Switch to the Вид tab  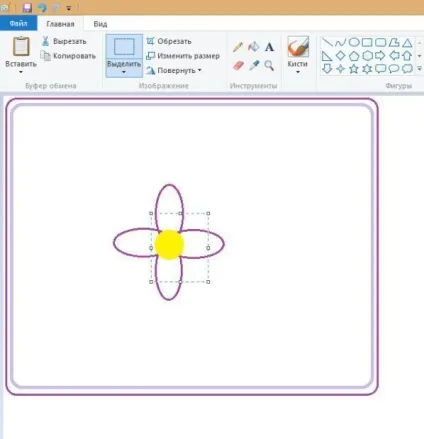pyautogui.click(x=100, y=24)
